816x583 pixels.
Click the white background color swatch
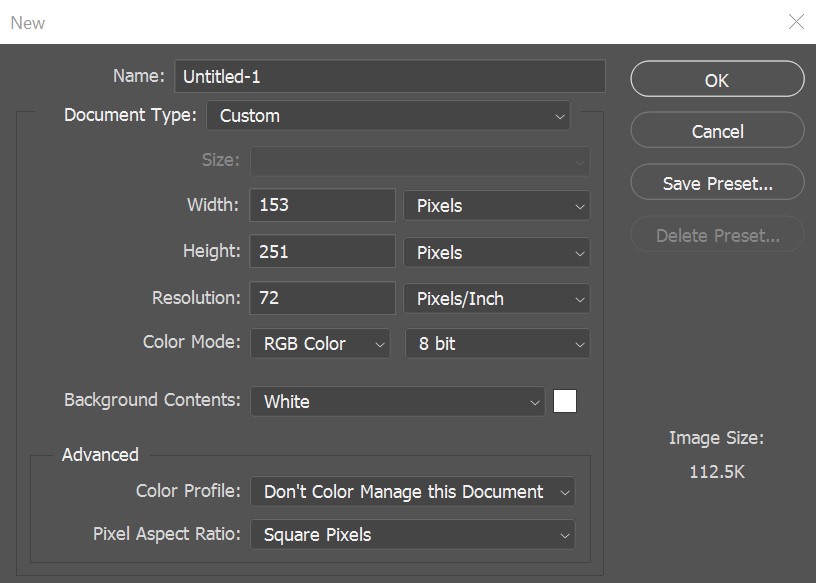tap(565, 400)
